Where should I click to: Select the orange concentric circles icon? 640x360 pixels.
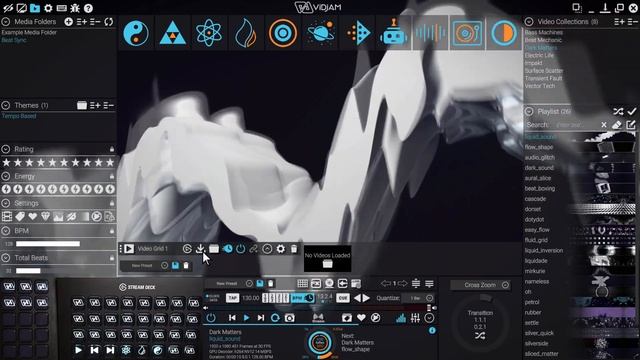pos(282,33)
